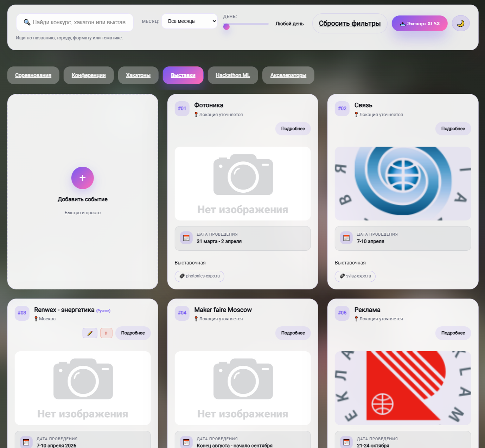Toggle dark mode with the moon icon

(461, 24)
